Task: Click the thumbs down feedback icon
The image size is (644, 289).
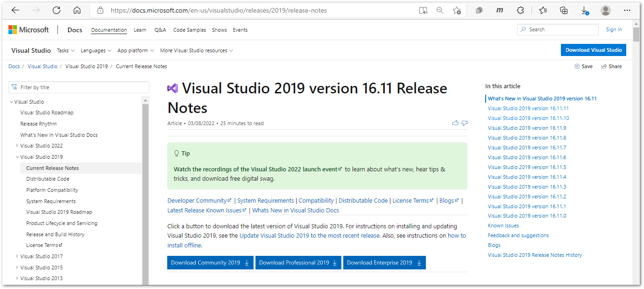Action: point(465,123)
